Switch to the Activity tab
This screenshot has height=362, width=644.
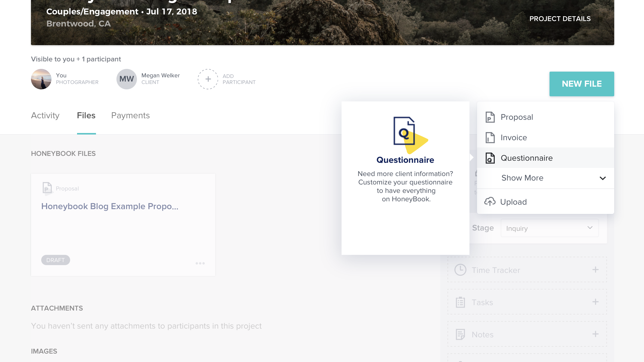pos(45,116)
